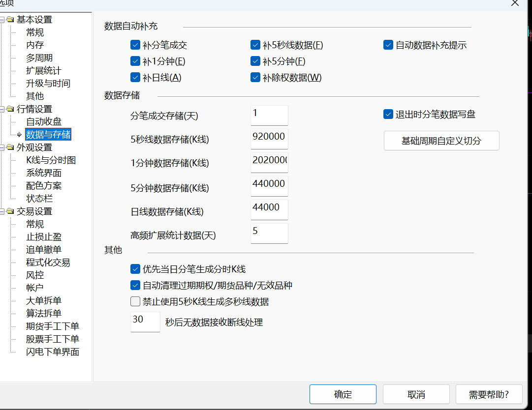The image size is (532, 410).
Task: Open 帐户 settings
Action: click(x=35, y=288)
